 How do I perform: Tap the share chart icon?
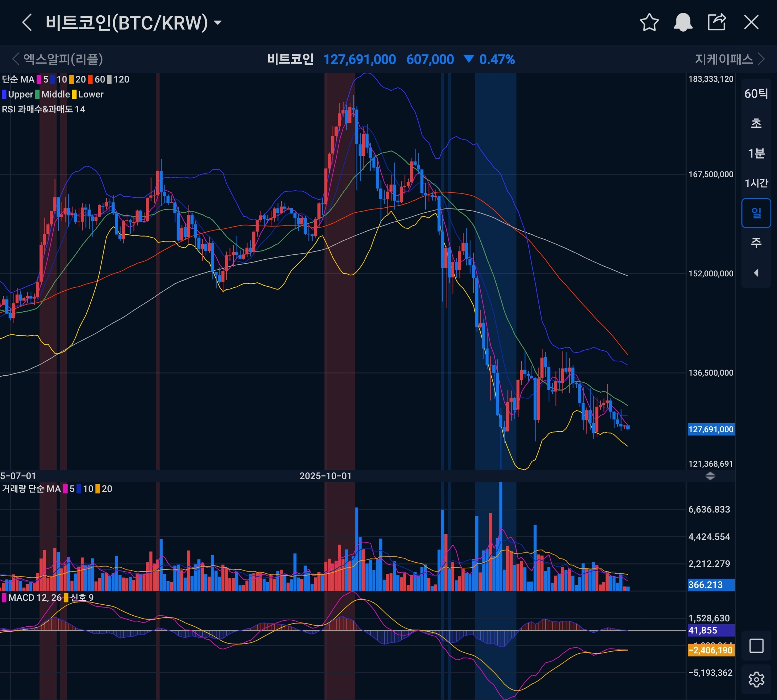point(717,22)
